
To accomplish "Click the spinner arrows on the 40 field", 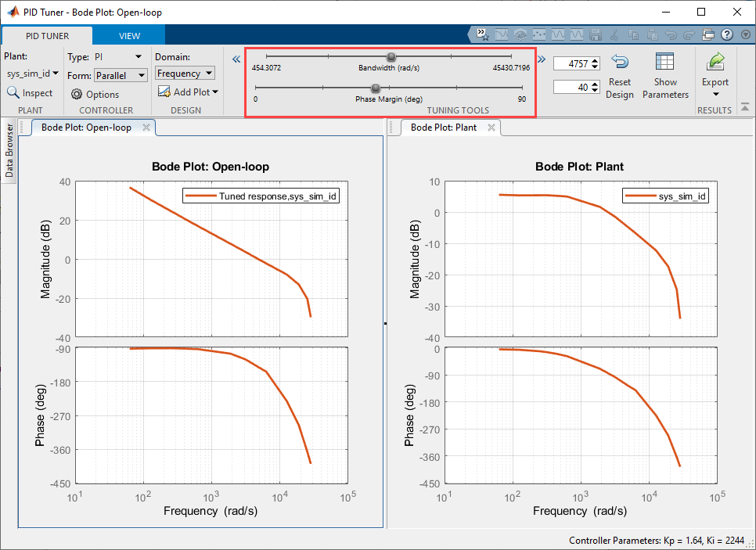I will point(595,87).
